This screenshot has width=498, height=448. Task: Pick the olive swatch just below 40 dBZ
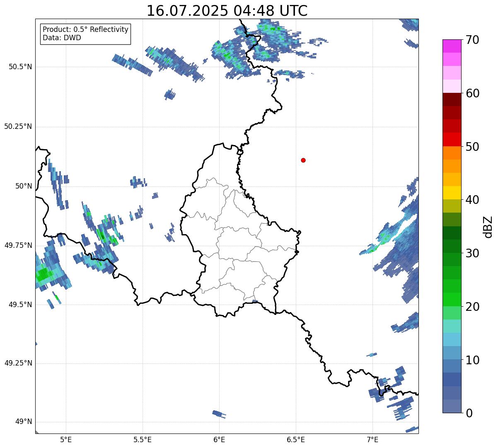(x=452, y=206)
